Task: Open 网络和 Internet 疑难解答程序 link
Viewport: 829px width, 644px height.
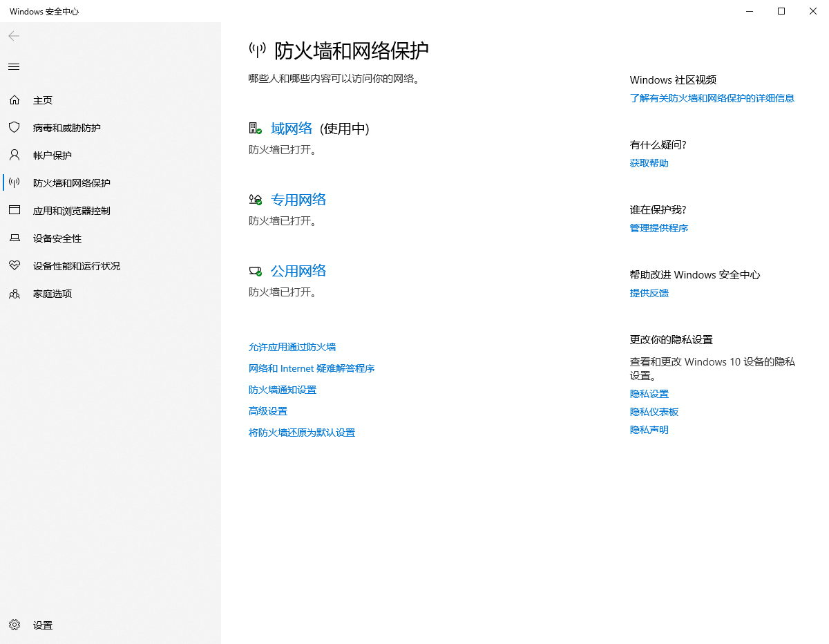Action: pos(312,368)
